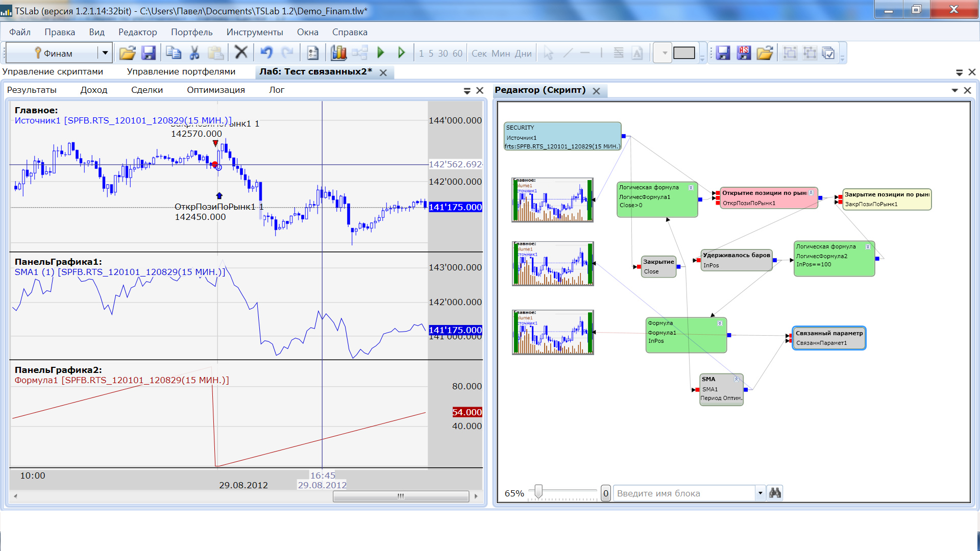Click the first green play arrow
This screenshot has height=551, width=980.
click(380, 53)
